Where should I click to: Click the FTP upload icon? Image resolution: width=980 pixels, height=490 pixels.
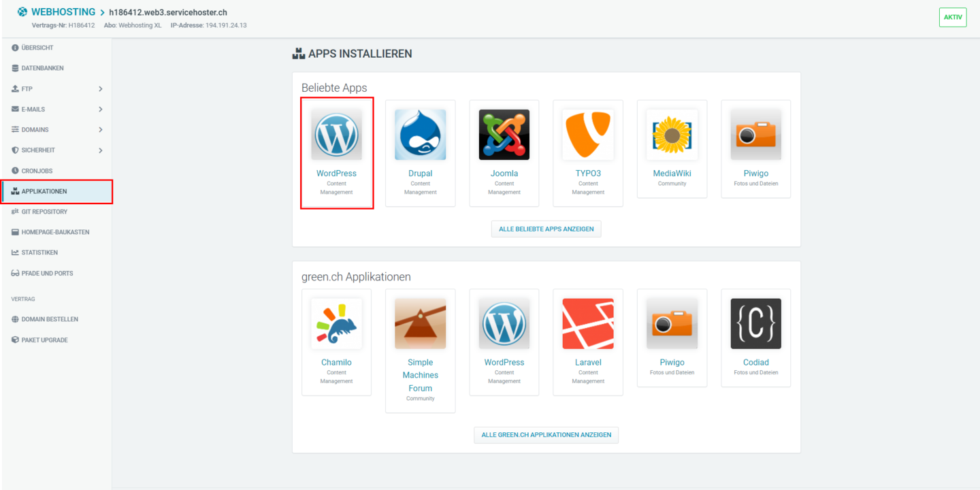coord(15,88)
